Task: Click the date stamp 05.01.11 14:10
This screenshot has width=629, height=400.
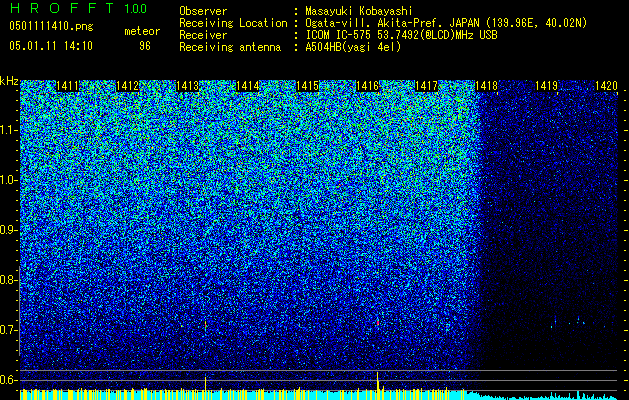Action: point(51,45)
